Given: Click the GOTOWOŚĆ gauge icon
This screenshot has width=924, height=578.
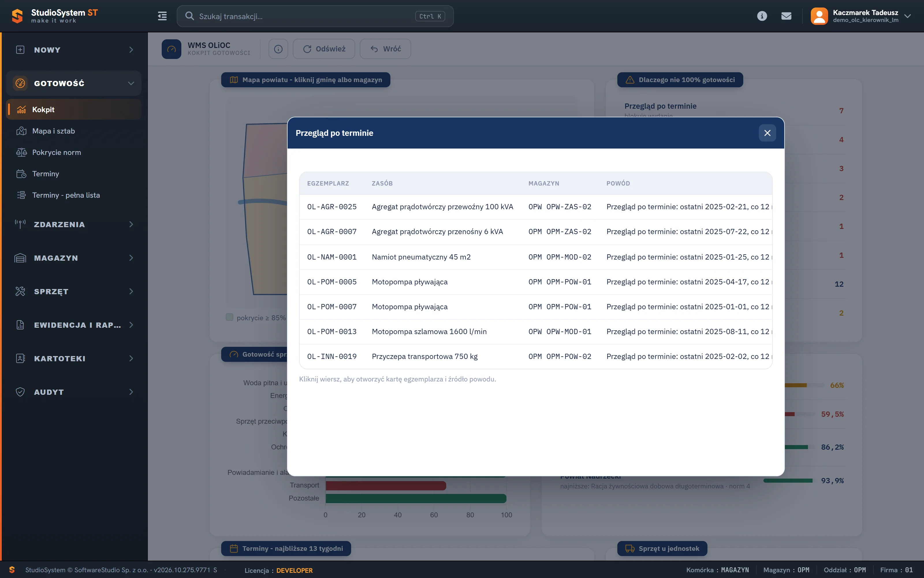Looking at the screenshot, I should pyautogui.click(x=20, y=83).
